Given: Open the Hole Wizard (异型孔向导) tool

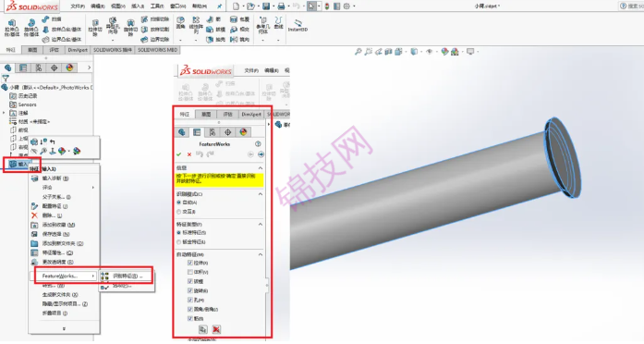Looking at the screenshot, I should (113, 26).
